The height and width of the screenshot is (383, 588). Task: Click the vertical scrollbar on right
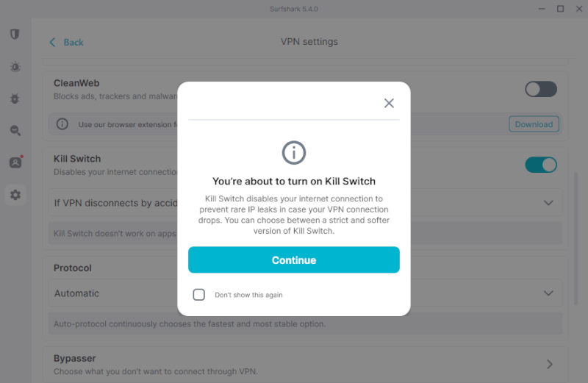[576, 238]
